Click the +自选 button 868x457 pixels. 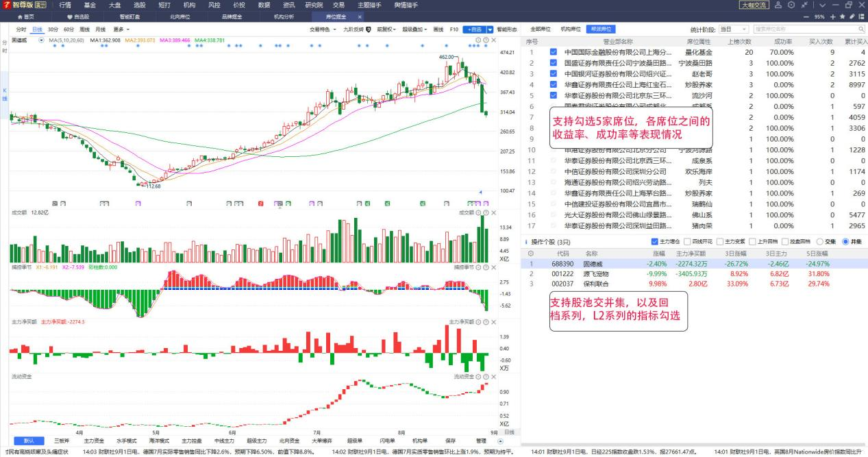pyautogui.click(x=474, y=29)
